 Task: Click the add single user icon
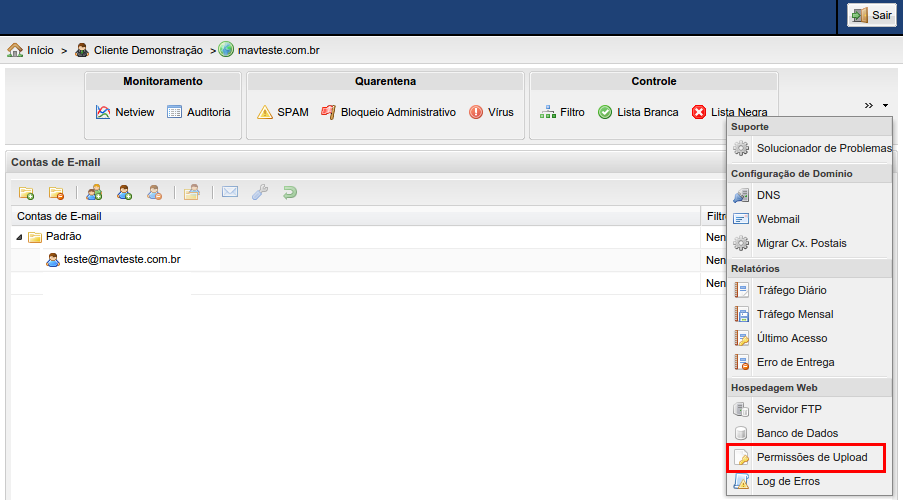tap(125, 192)
